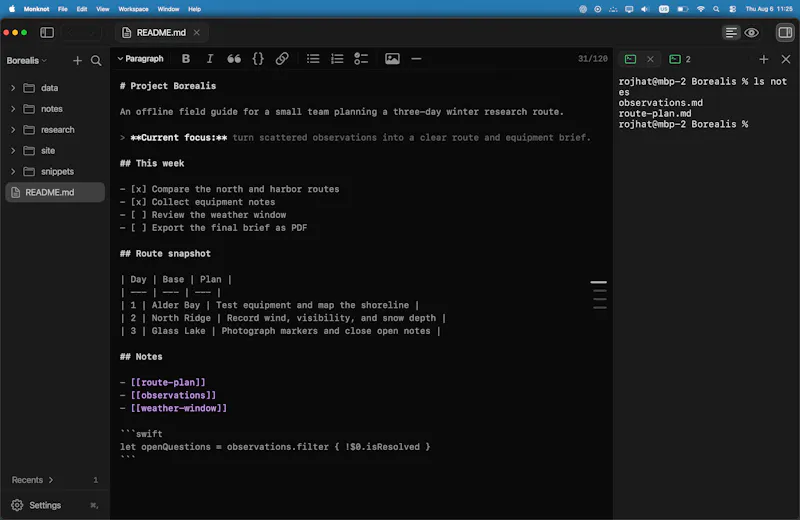Open Settings from the sidebar
This screenshot has width=800, height=520.
(45, 505)
